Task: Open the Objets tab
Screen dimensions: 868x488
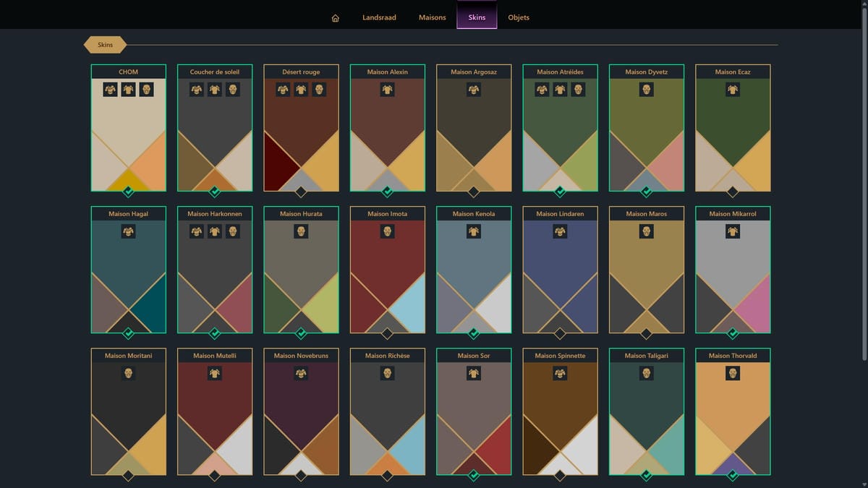Action: click(519, 17)
